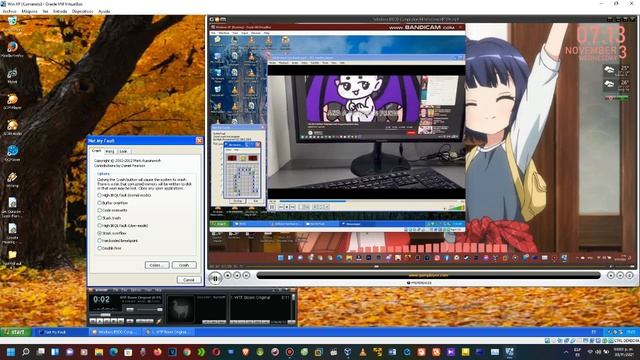Switch to Windows BSOD Comp taskbar button

click(116, 332)
